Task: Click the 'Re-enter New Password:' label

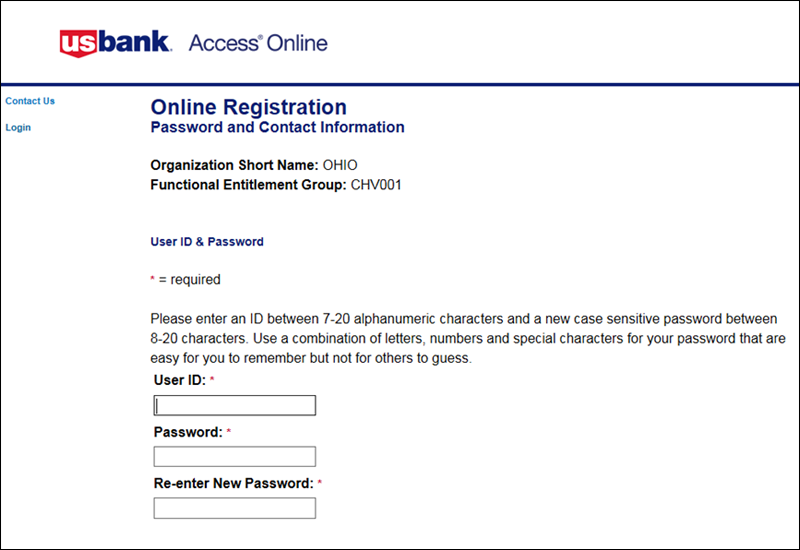Action: (233, 483)
